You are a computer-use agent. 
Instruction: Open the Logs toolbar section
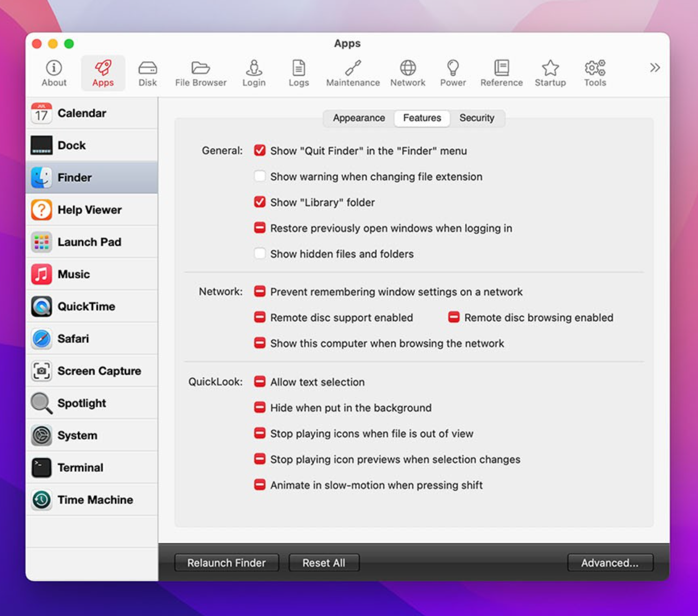tap(299, 73)
